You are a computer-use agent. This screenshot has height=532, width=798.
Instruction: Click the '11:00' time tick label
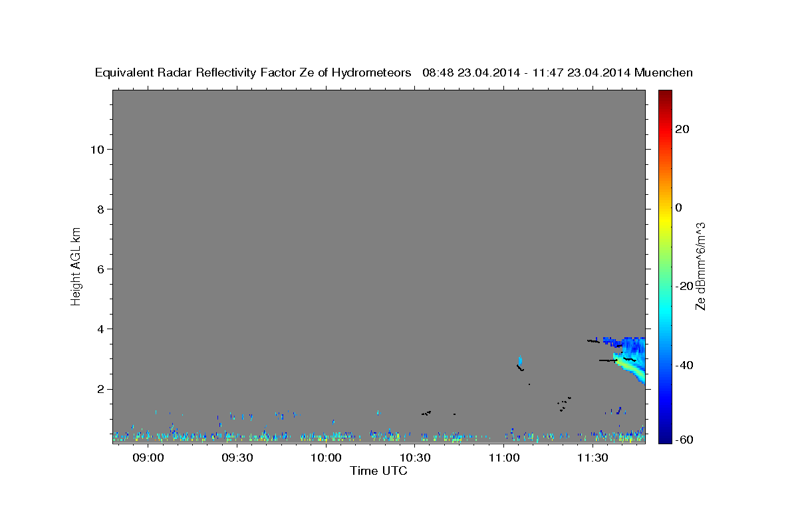coord(504,458)
